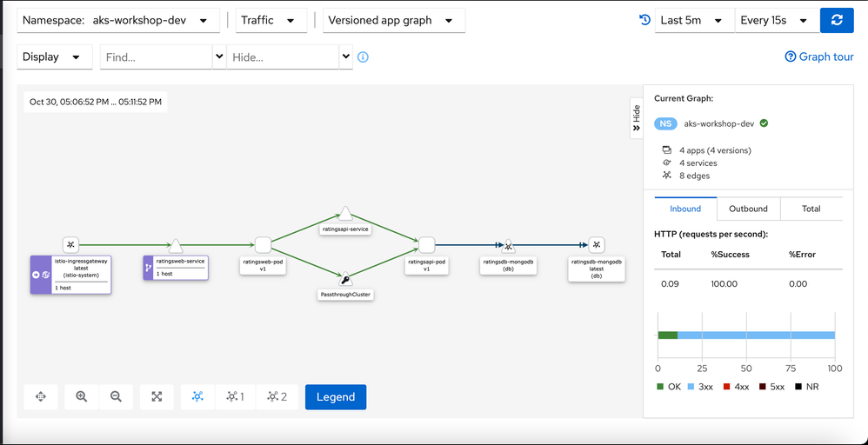Toggle the drag/pan mode icon
This screenshot has width=868, height=445.
pyautogui.click(x=40, y=396)
